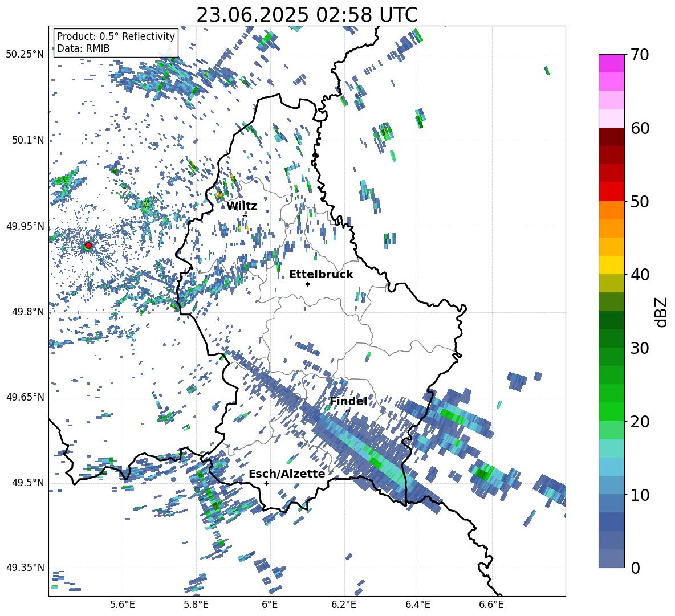Click the colorbar tick label 70
Viewport: 675px width, 616px height.
point(640,55)
